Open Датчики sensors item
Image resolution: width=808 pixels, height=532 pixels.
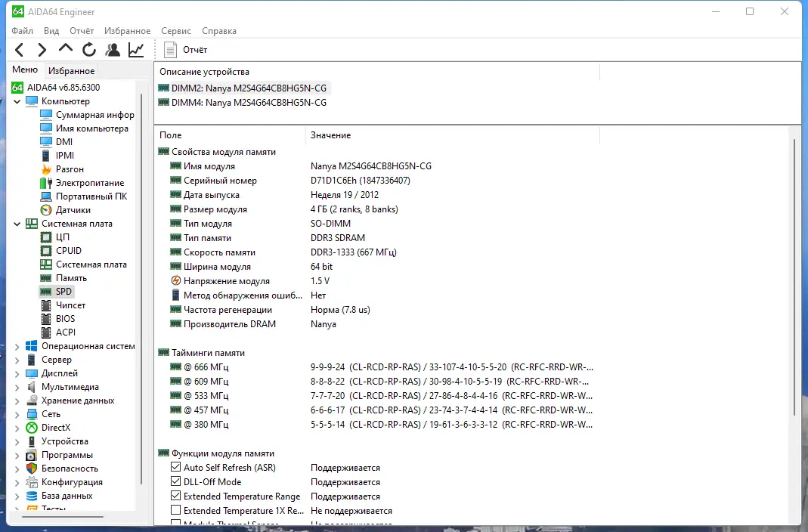click(66, 210)
